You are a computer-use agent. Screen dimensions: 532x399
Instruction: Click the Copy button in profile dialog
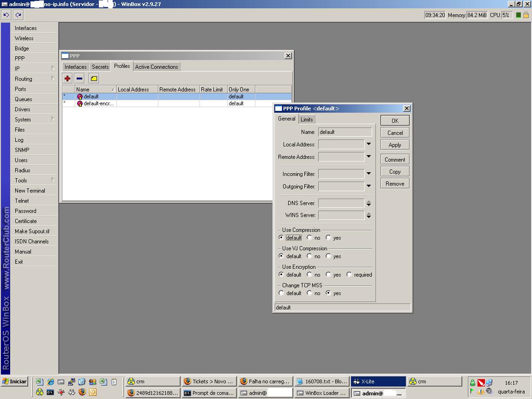[x=395, y=172]
